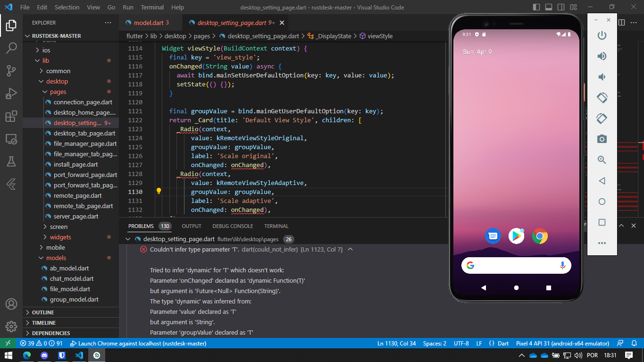Screen dimensions: 644x362
Task: Open the Terminal menu
Action: point(152,7)
